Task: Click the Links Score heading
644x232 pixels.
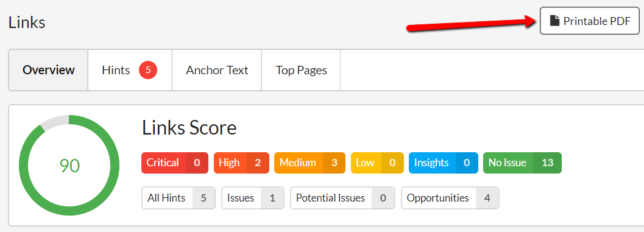Action: [x=189, y=128]
